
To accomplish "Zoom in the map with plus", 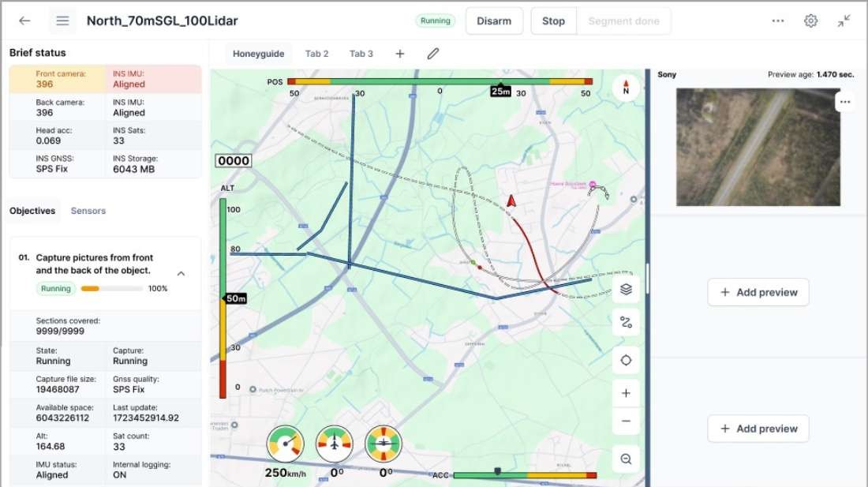I will [626, 393].
